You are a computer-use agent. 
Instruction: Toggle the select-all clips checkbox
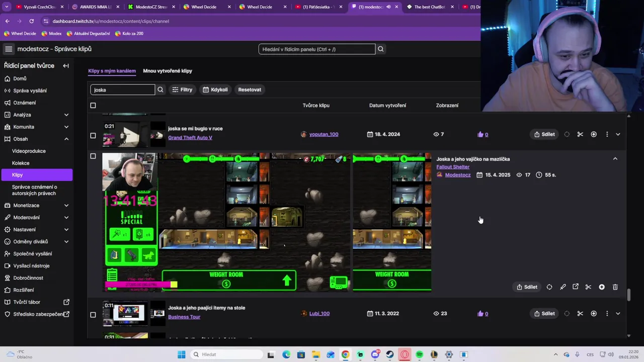93,106
